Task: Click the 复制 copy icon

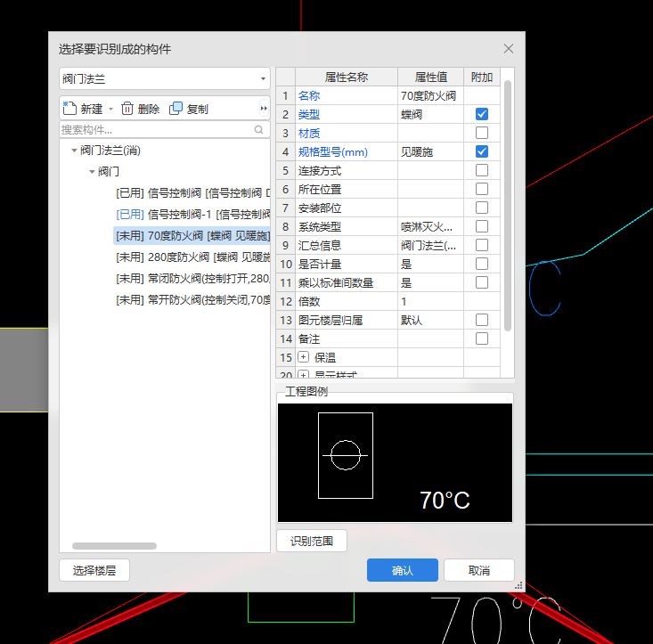Action: click(175, 109)
